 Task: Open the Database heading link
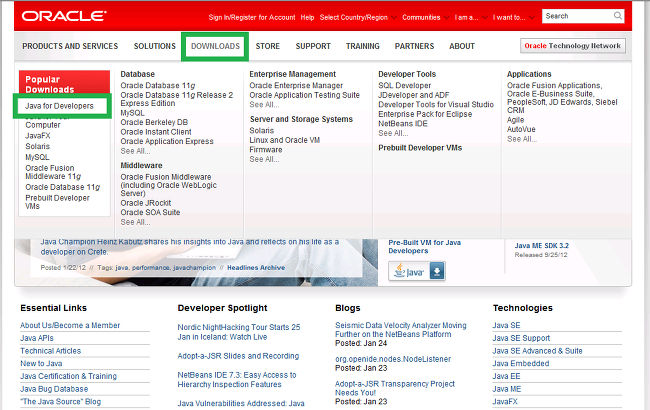137,74
